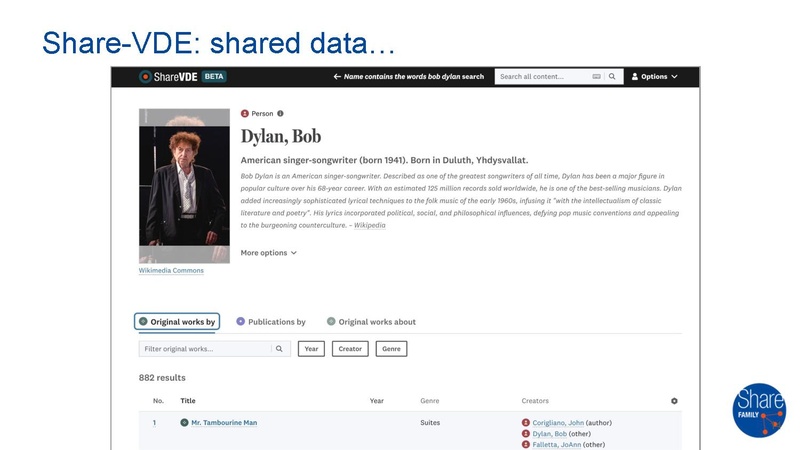Click the info icon next to Person
800x450 pixels.
tap(281, 114)
